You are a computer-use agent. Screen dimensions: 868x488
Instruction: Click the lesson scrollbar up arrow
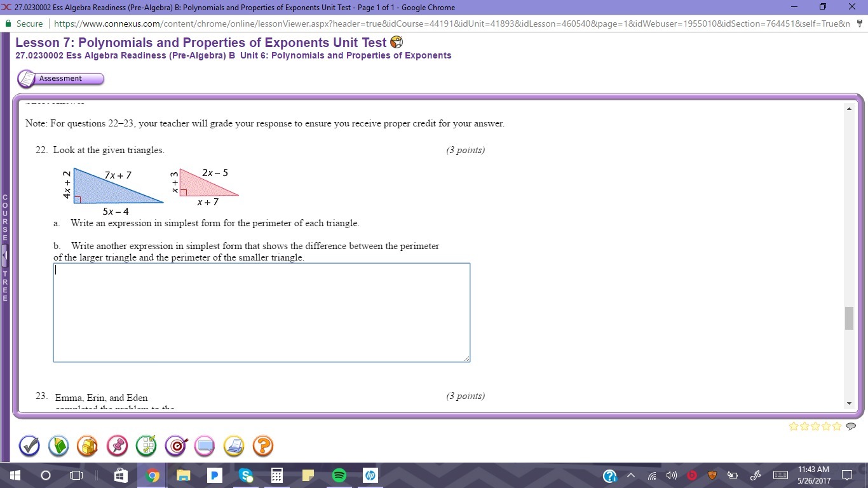coord(849,109)
